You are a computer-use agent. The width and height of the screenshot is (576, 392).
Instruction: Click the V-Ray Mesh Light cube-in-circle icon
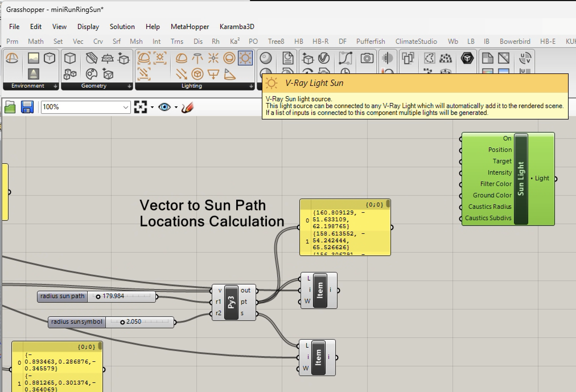tap(197, 74)
